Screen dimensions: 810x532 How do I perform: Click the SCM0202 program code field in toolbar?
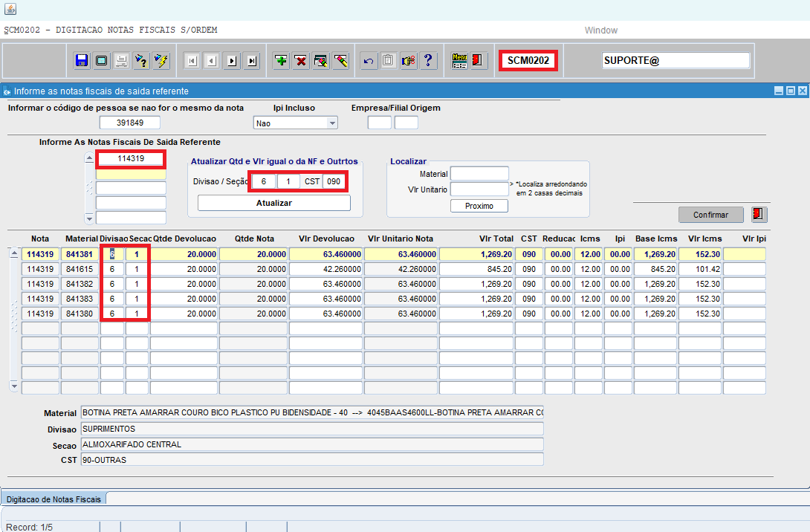pos(528,60)
